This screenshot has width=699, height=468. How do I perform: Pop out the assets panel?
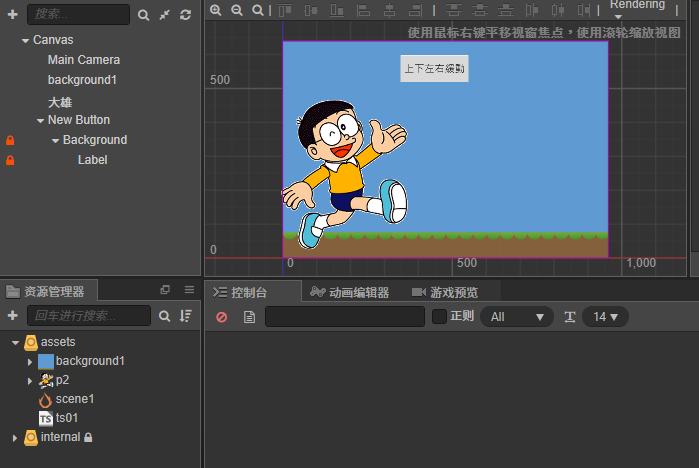165,290
